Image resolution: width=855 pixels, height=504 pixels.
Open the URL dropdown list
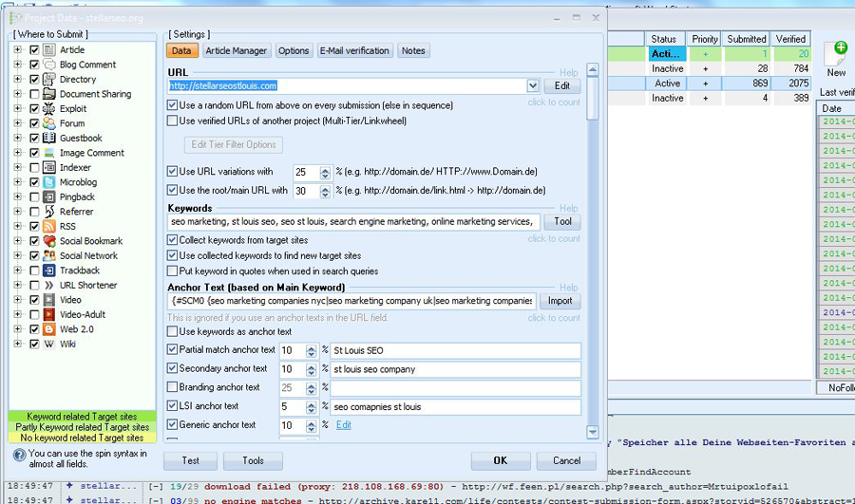point(533,86)
